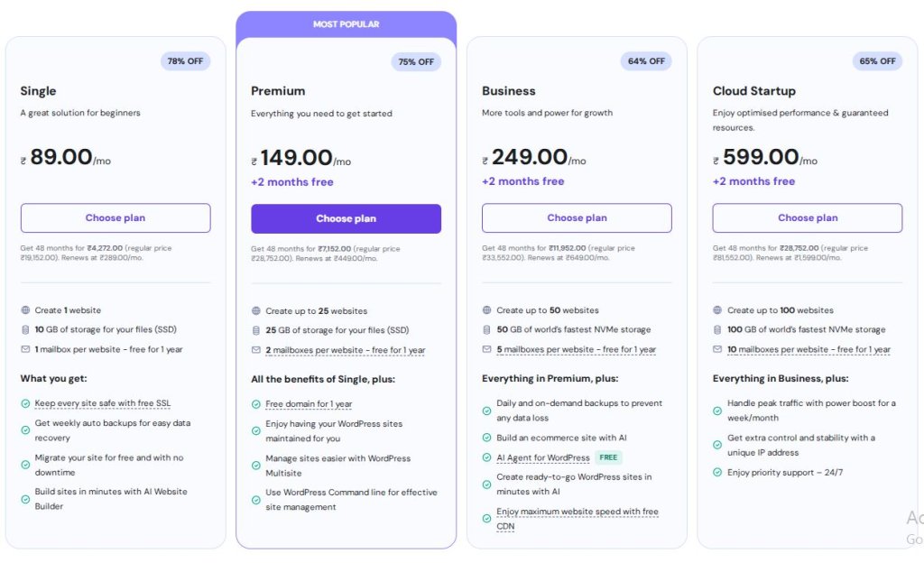Click the checkmark beside priority support 24/7

pos(717,472)
